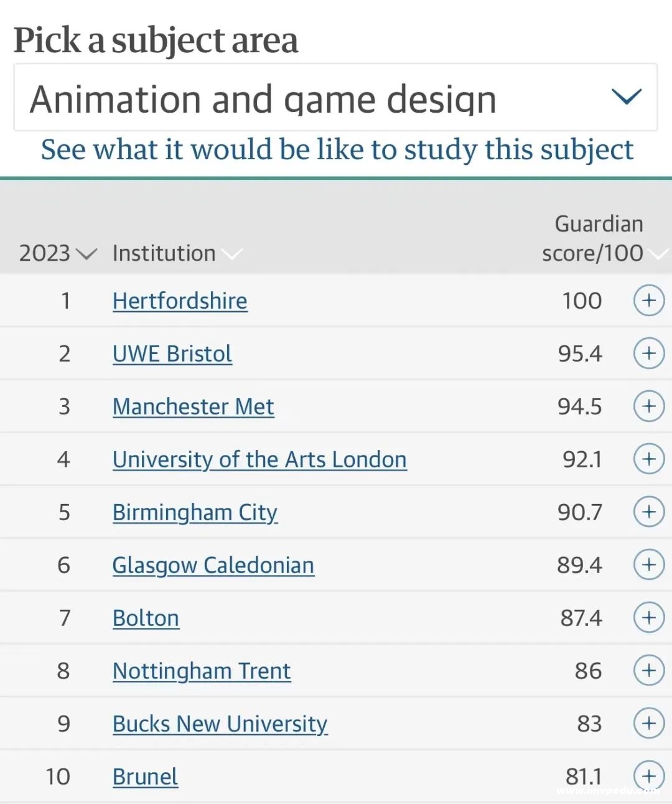
Task: Select the score 81.1 cell
Action: click(584, 777)
